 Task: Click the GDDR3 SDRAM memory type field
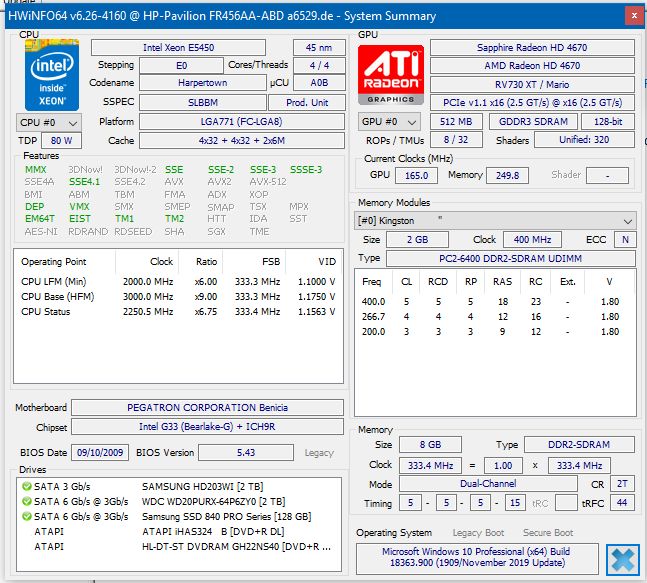pos(533,122)
